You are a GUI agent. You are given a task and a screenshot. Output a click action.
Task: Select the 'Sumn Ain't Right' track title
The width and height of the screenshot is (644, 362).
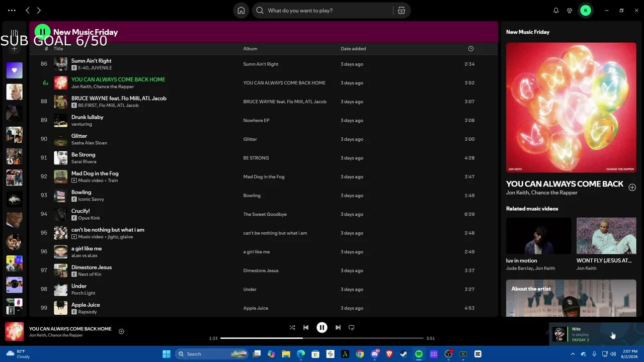click(91, 61)
